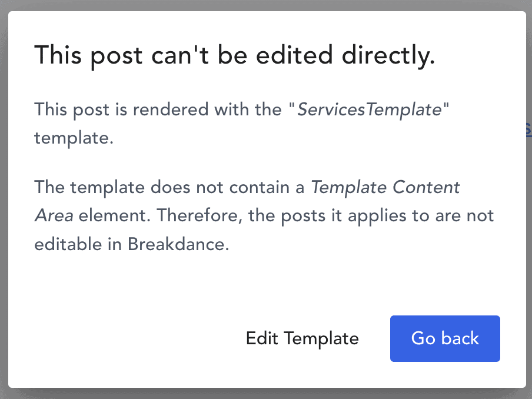The height and width of the screenshot is (399, 532).
Task: Click the text "editable in" on the last line
Action: coord(78,244)
